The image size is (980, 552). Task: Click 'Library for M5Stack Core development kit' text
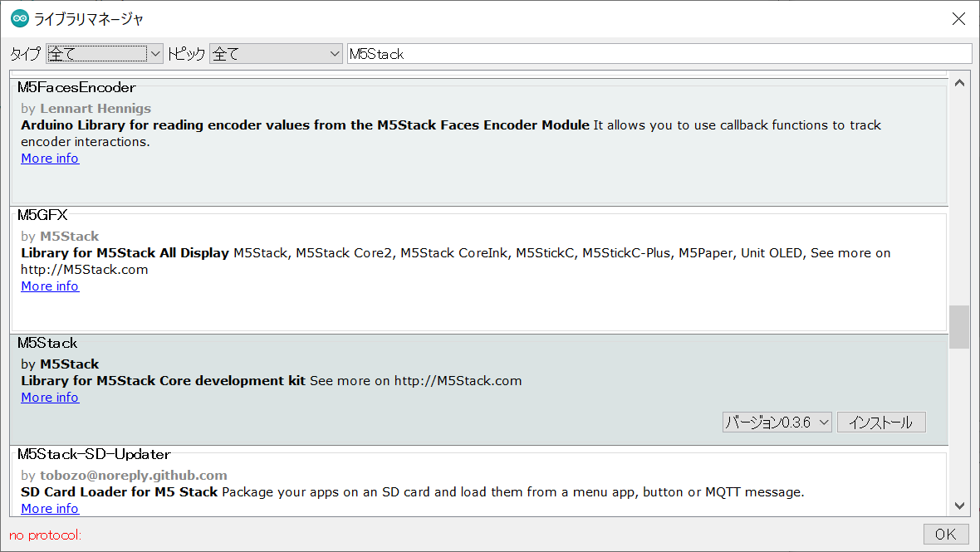[163, 381]
